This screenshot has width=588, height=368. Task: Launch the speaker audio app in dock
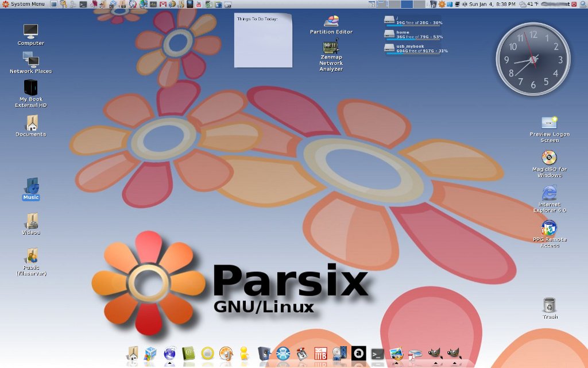(x=264, y=354)
